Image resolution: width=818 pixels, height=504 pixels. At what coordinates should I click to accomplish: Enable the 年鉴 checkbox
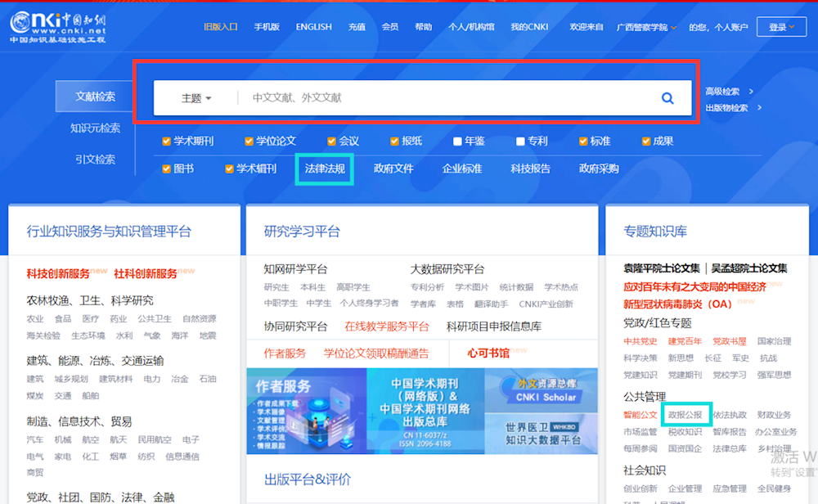pyautogui.click(x=458, y=141)
